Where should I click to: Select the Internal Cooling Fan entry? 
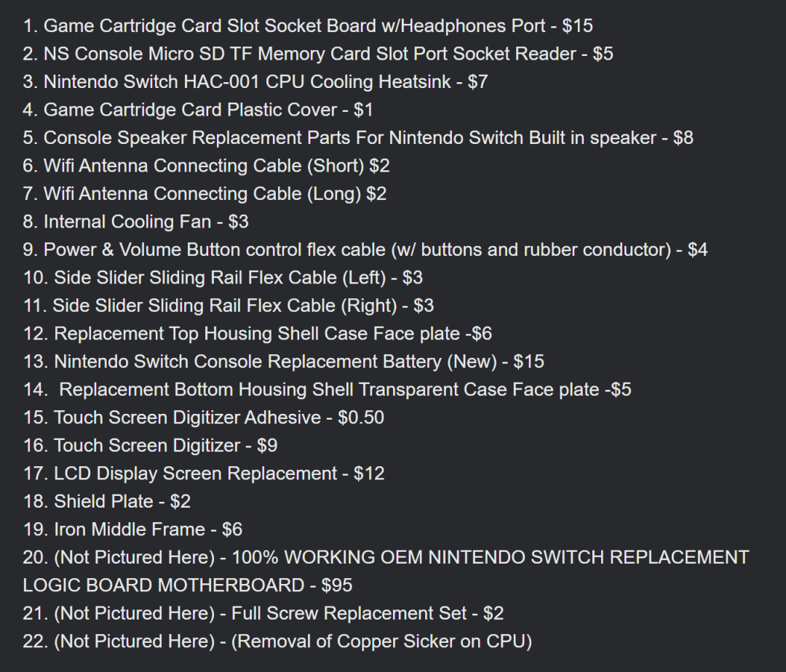(x=136, y=222)
